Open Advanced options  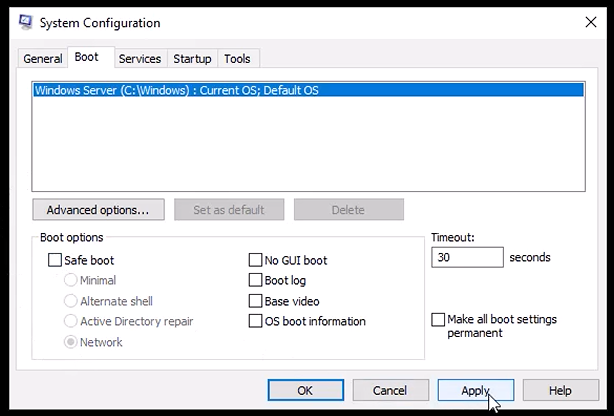coord(98,210)
